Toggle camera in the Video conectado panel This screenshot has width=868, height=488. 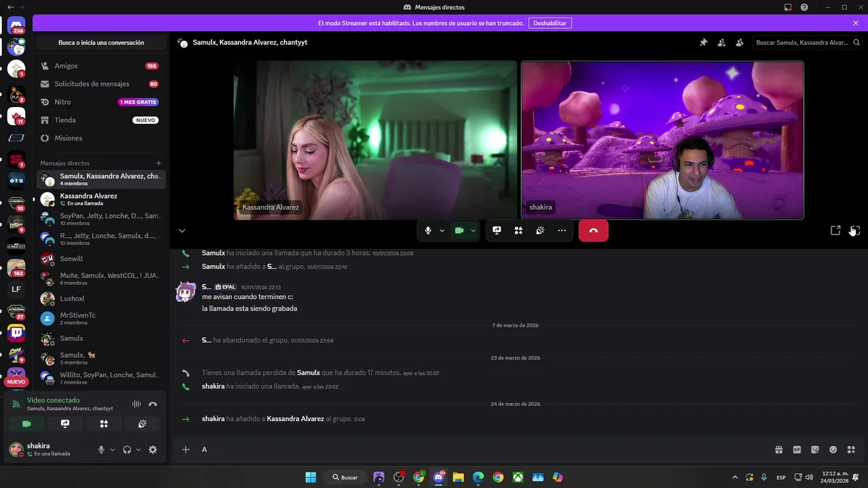[26, 424]
